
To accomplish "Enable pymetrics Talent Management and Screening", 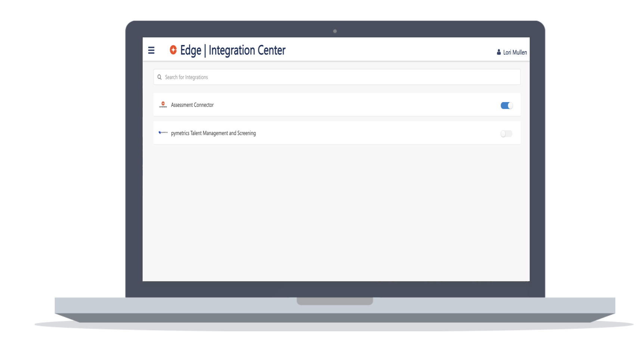I will pyautogui.click(x=507, y=133).
